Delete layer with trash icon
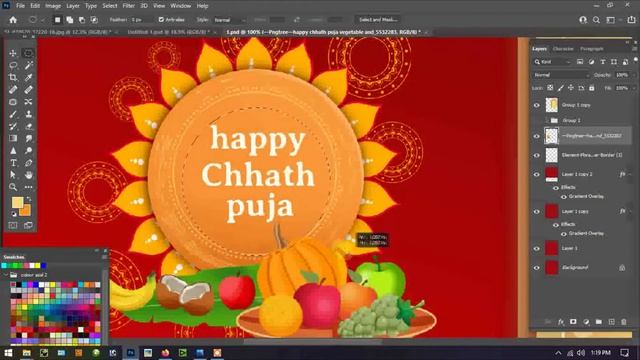640x360 pixels. (624, 322)
